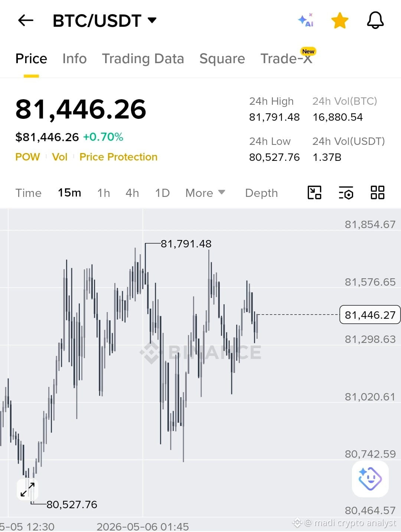This screenshot has width=401, height=532.
Task: Tap the current price marker 81,446.27
Action: pos(370,315)
